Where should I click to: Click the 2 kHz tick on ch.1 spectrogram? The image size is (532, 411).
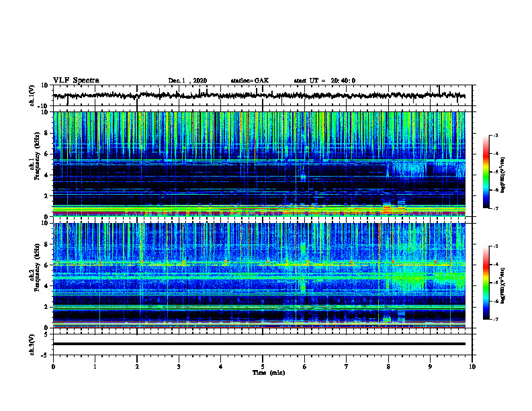pyautogui.click(x=46, y=196)
